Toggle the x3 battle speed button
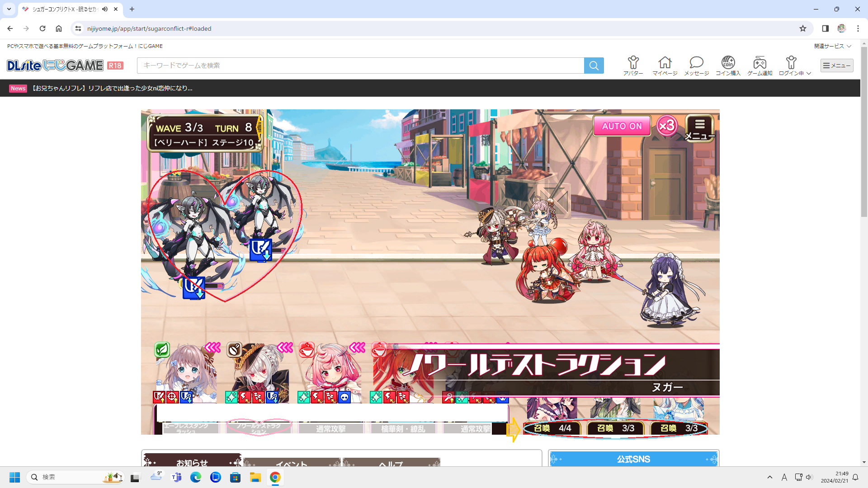 [667, 126]
